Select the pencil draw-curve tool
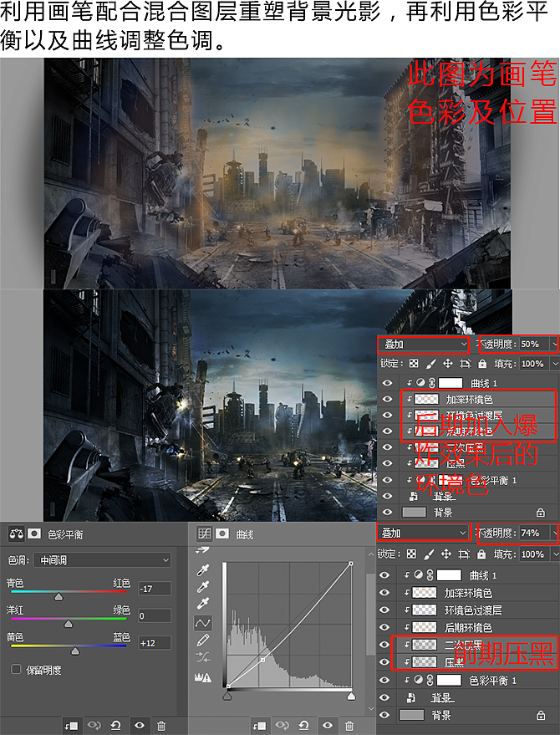 click(203, 641)
